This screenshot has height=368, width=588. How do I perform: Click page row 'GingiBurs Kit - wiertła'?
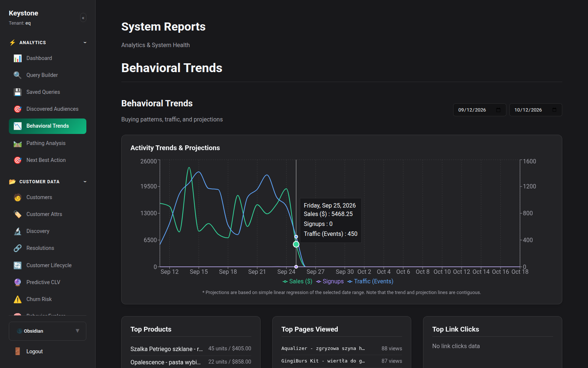click(x=342, y=361)
